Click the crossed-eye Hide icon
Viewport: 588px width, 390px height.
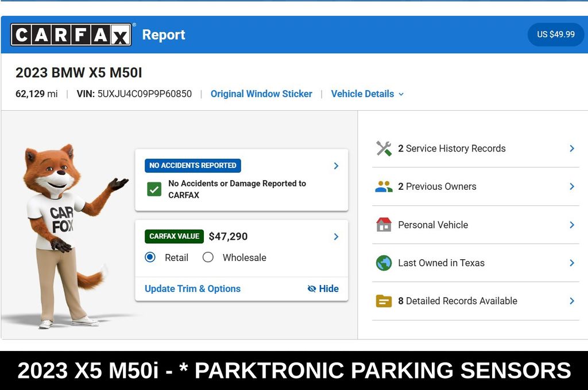312,288
